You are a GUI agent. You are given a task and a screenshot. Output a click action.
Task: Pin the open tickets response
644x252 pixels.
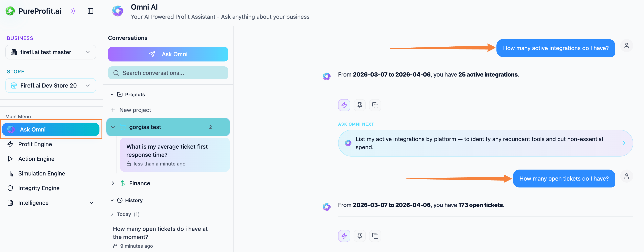pyautogui.click(x=359, y=236)
